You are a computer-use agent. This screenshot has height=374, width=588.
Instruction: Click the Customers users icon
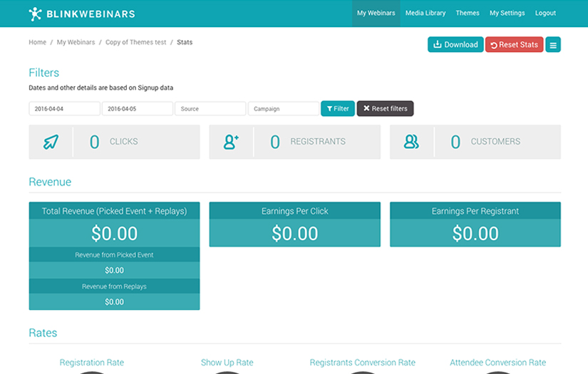point(411,142)
